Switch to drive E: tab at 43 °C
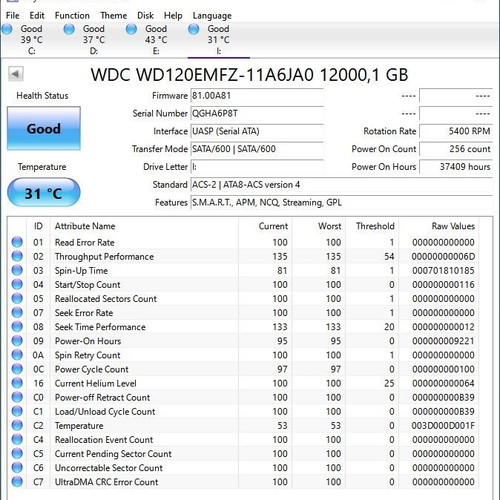500x500 pixels. click(x=156, y=40)
